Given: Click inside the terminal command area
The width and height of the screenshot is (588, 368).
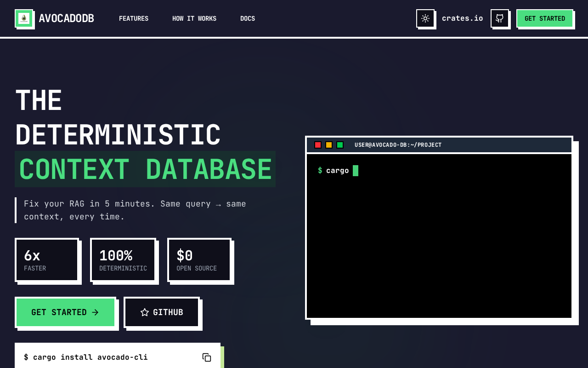Looking at the screenshot, I should click(439, 235).
